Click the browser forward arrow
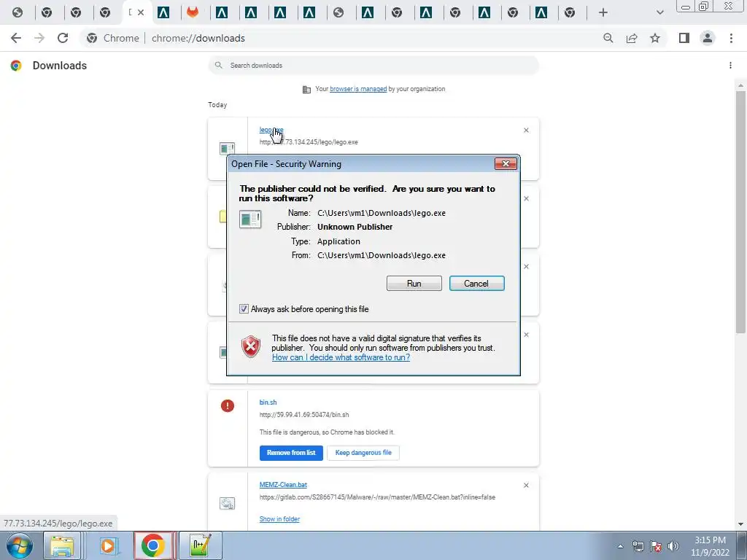Image resolution: width=747 pixels, height=560 pixels. (39, 38)
